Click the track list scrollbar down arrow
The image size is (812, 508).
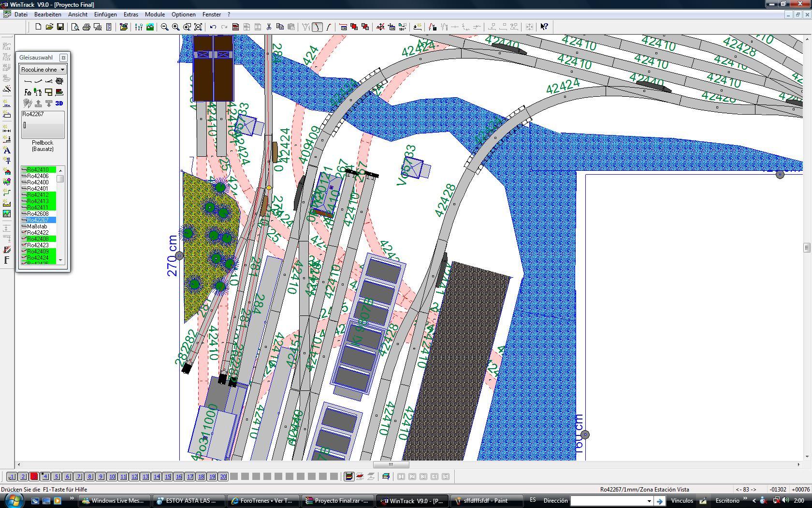pos(60,260)
